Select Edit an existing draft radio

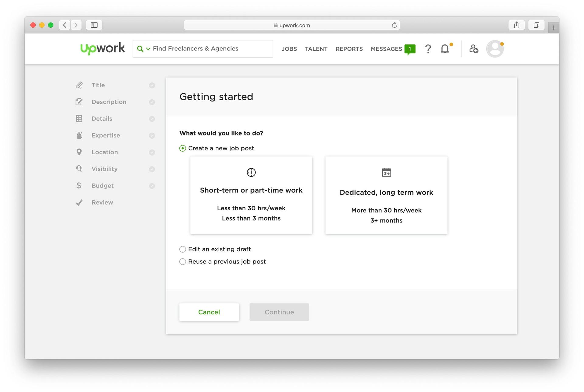[x=182, y=249]
